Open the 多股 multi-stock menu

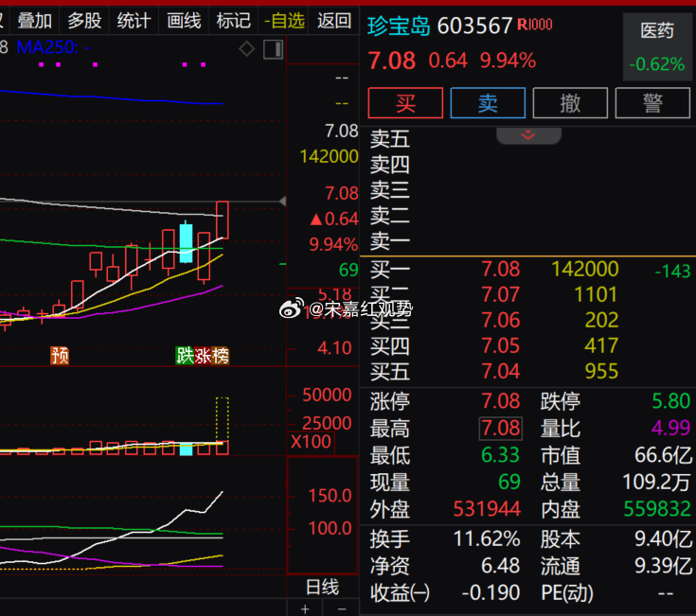point(84,21)
